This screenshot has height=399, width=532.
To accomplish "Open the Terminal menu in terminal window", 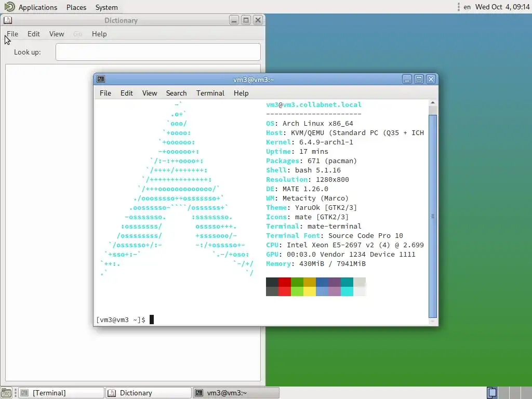I will [210, 93].
